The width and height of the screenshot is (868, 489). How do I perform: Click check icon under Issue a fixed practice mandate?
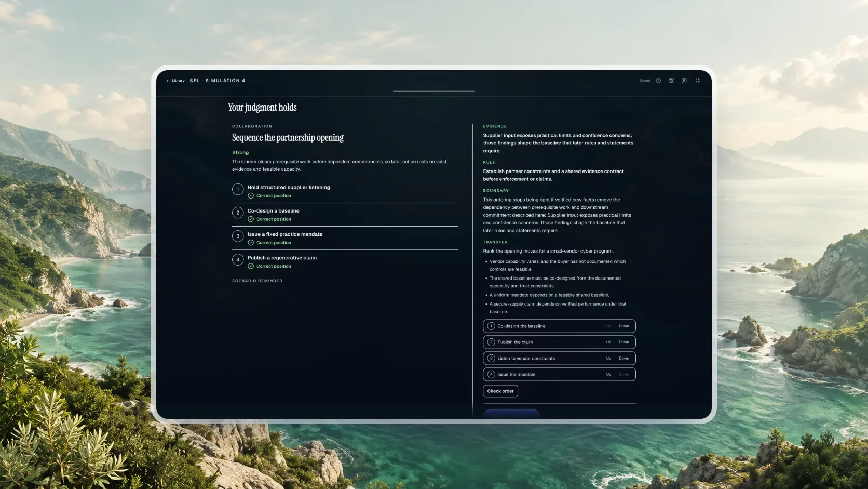tap(251, 243)
